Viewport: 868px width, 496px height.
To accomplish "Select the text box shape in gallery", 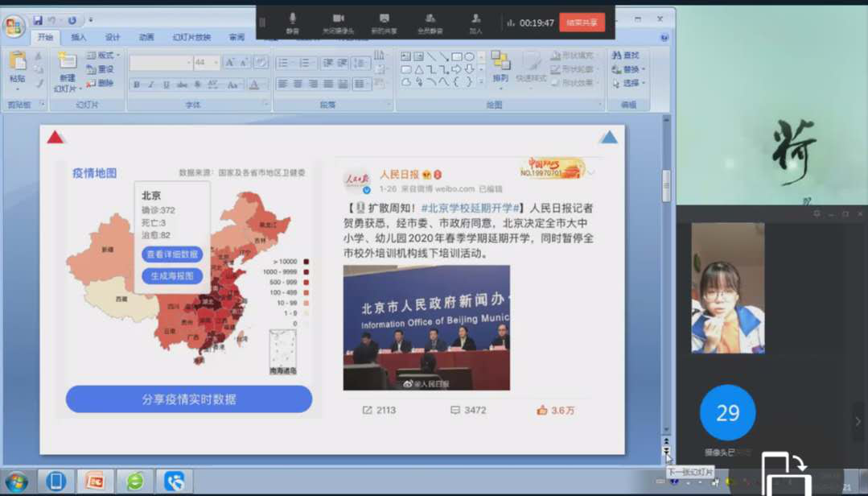I will point(405,56).
